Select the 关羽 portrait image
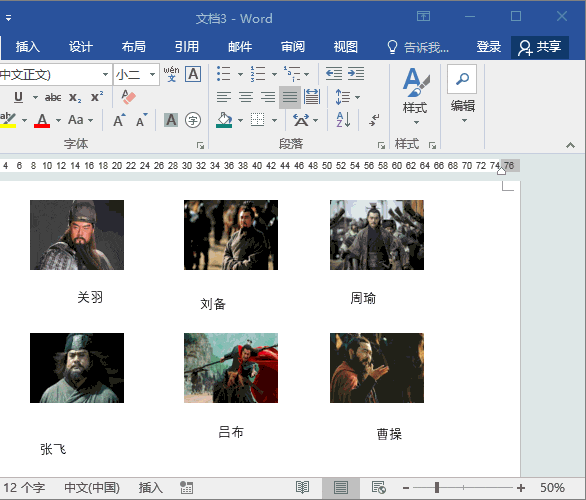This screenshot has width=586, height=500. coord(77,235)
